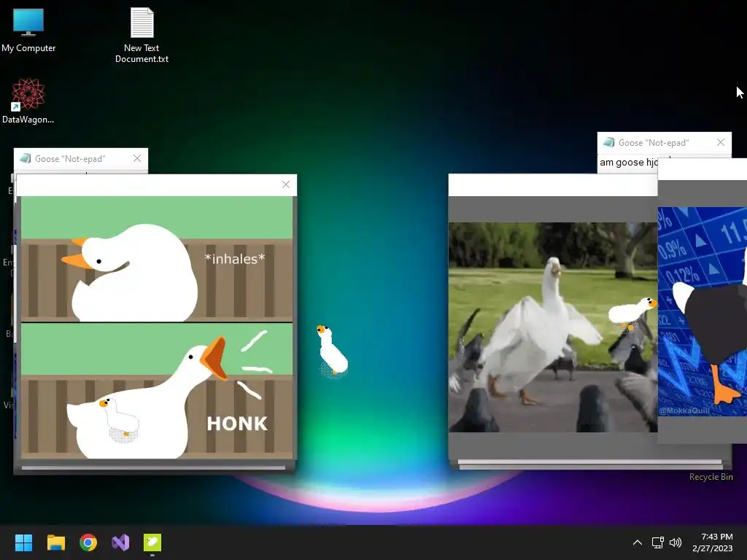Click the notepad icon in left Not-epad title
The width and height of the screenshot is (747, 560).
pos(26,158)
